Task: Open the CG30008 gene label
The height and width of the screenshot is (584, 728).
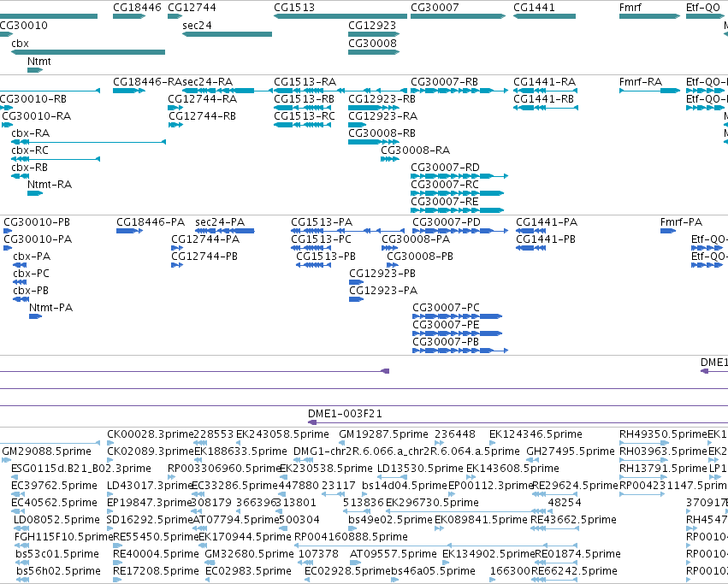Action: click(x=372, y=43)
